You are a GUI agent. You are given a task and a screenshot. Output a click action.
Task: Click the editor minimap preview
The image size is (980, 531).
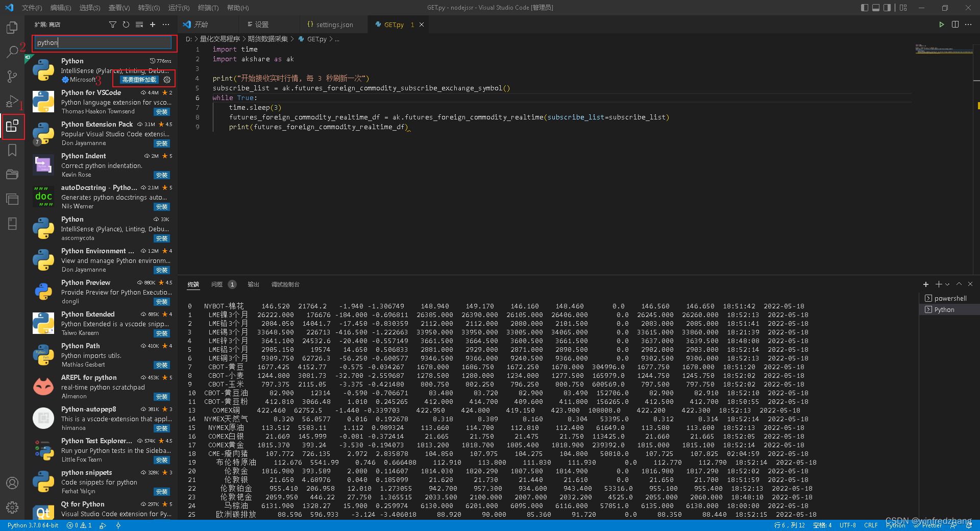(x=944, y=49)
